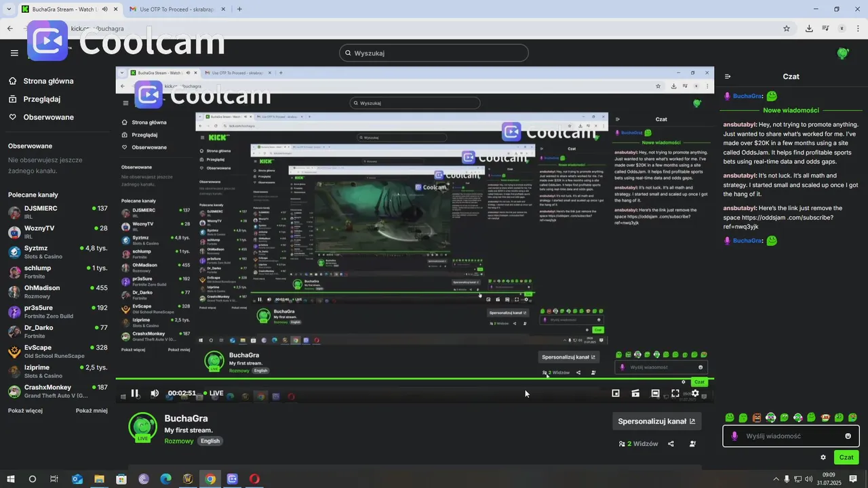Click the Spersonalizuj kanał button below the player
This screenshot has height=488, width=868.
point(656,421)
